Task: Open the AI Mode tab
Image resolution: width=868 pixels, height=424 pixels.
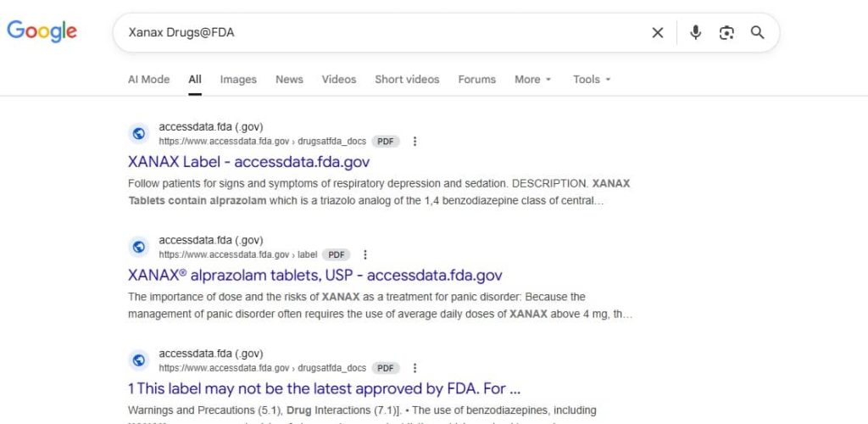Action: click(148, 80)
